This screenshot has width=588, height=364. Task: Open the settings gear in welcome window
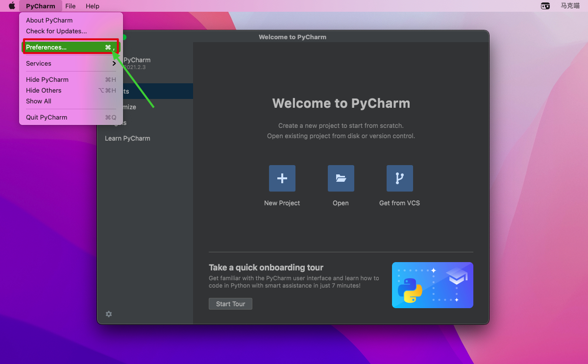coord(109,314)
